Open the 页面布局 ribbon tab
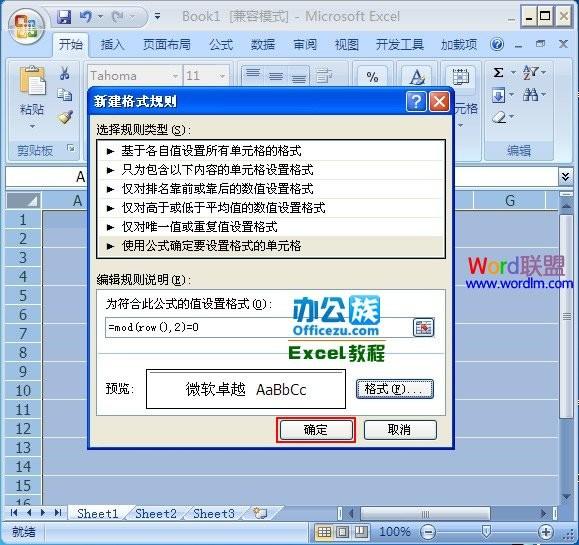Image resolution: width=579 pixels, height=545 pixels. coord(167,45)
